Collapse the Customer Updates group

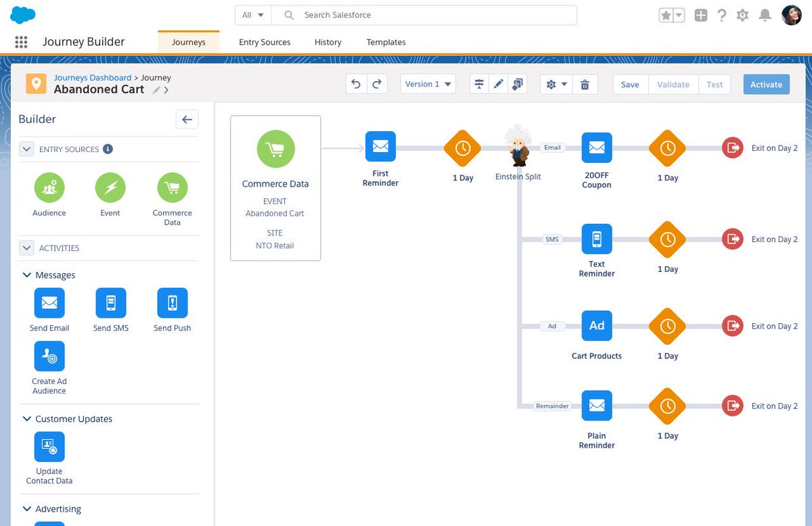click(27, 419)
